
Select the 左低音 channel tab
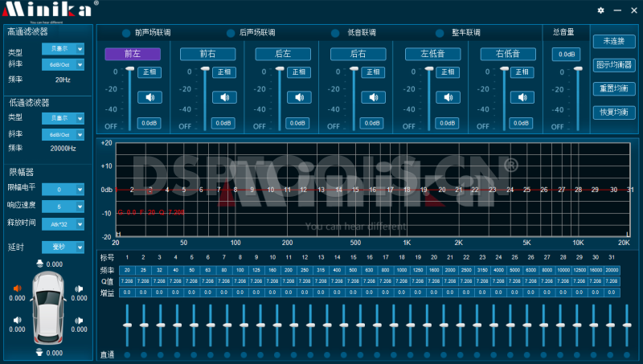[x=433, y=54]
